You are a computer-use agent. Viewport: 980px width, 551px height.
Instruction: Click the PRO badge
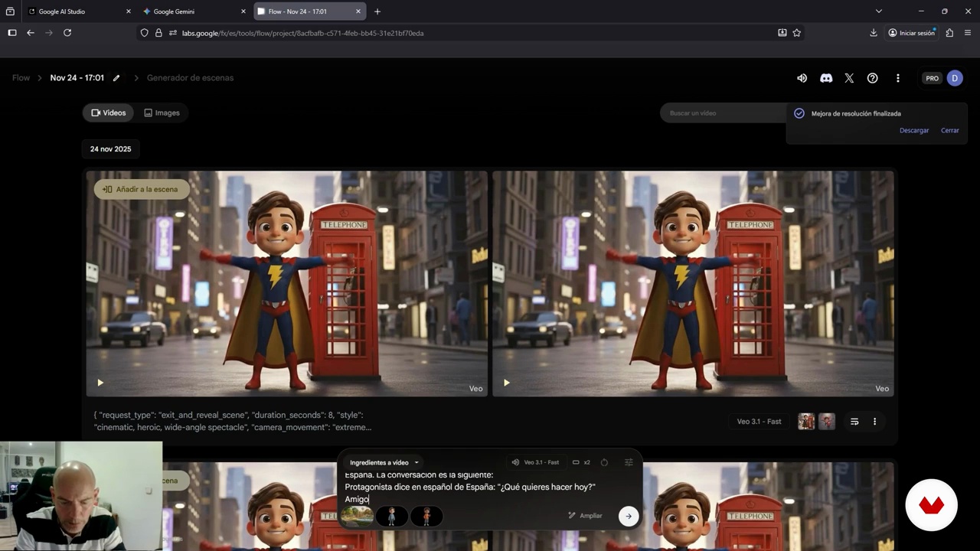tap(932, 78)
